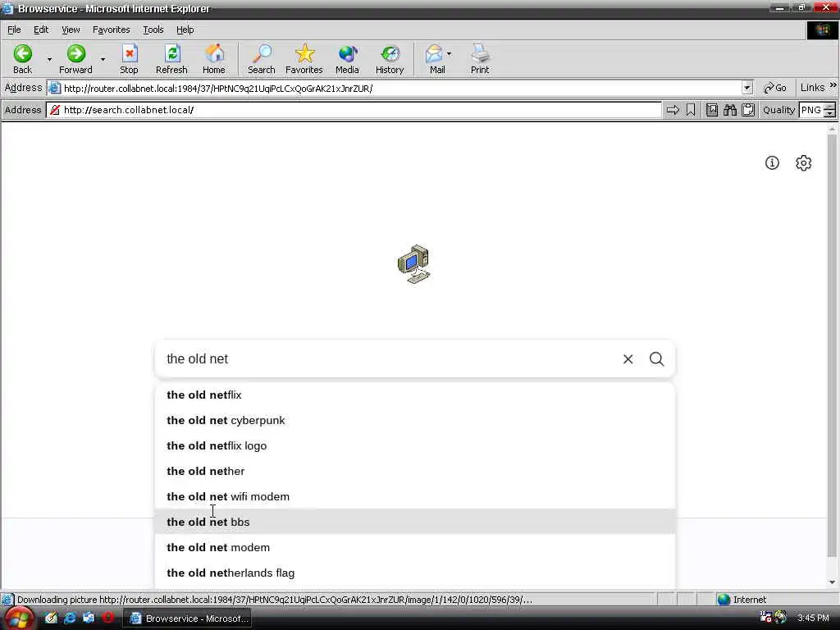Viewport: 840px width, 630px height.
Task: Click the computer logo image
Action: 414,264
